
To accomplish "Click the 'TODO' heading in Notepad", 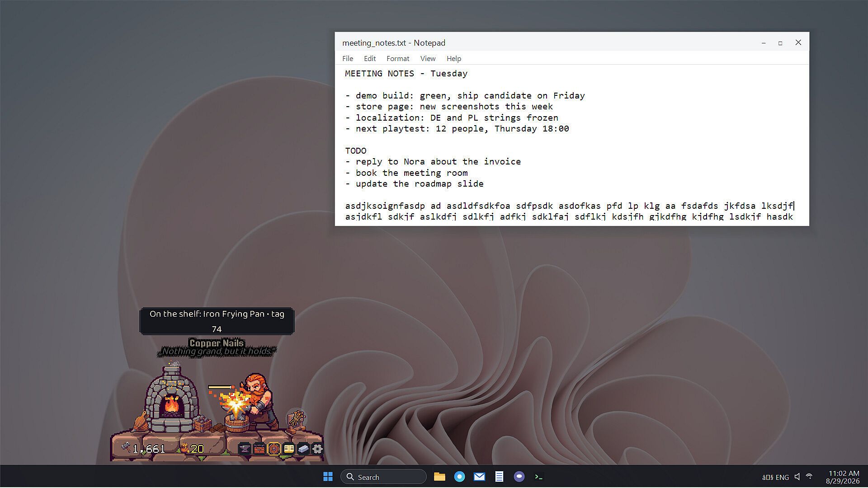I will point(356,151).
